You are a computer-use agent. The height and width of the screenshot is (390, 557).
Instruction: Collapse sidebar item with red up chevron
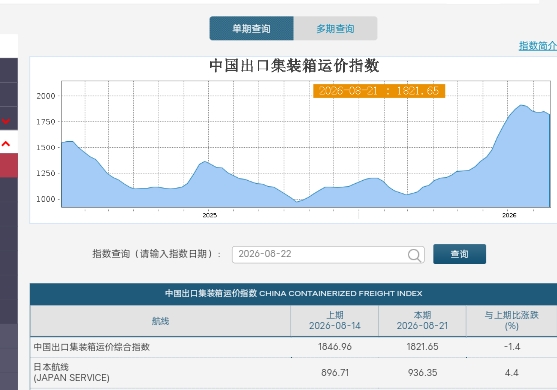pos(6,144)
